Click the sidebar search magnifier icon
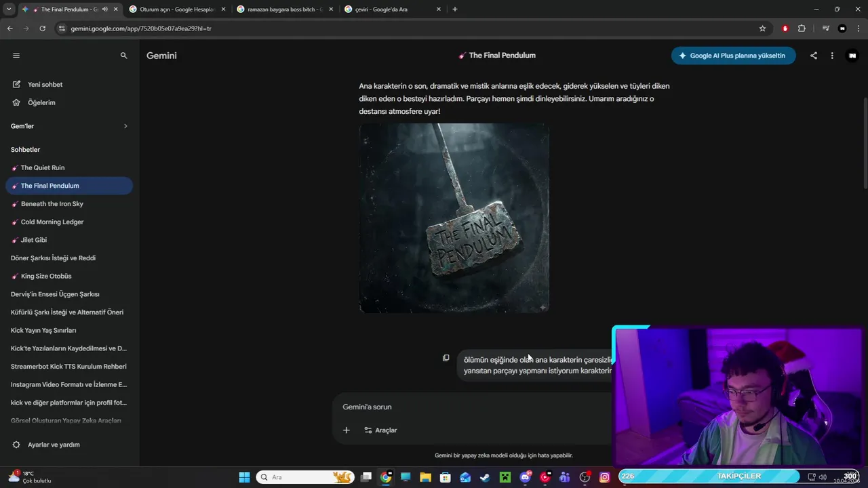868x488 pixels. [x=123, y=56]
